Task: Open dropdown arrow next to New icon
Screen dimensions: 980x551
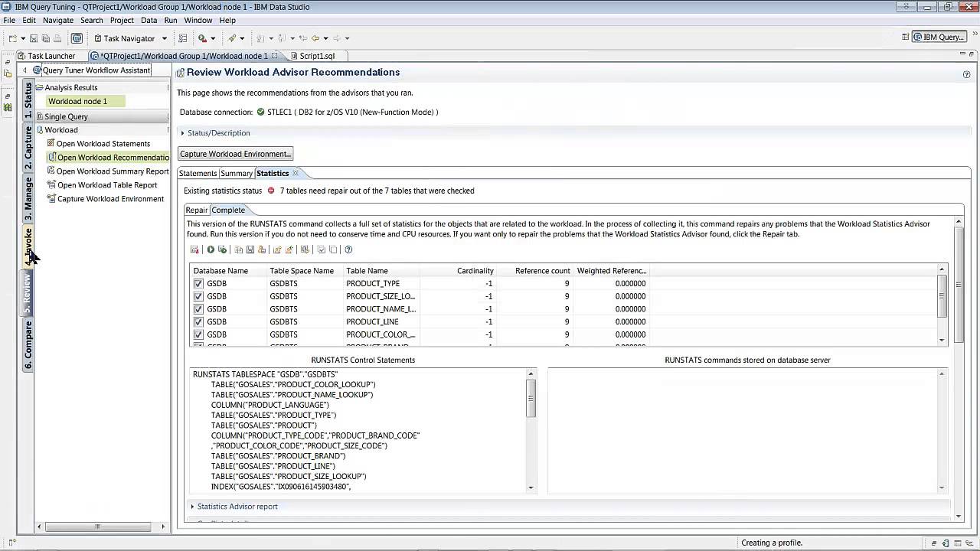Action: 23,38
